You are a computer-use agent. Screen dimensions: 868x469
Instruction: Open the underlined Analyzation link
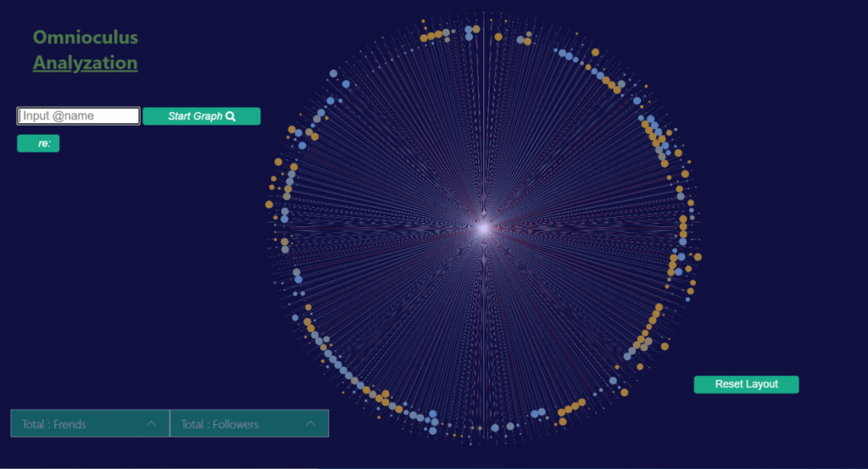[86, 63]
